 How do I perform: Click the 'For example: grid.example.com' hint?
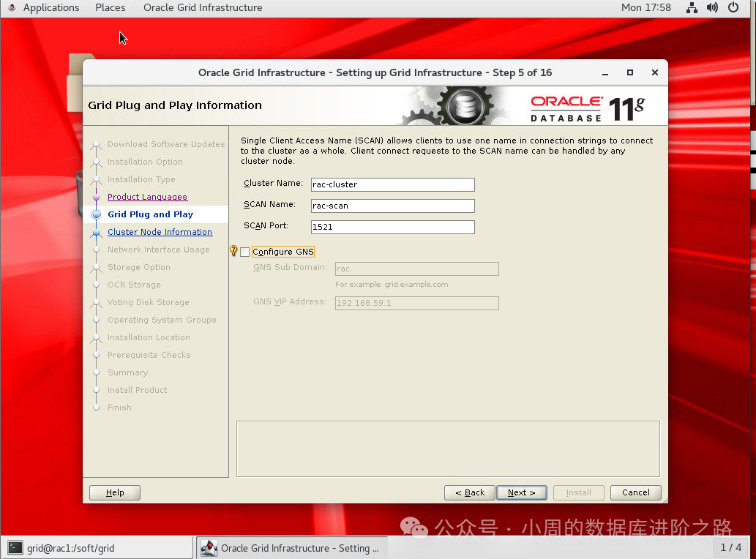pyautogui.click(x=392, y=285)
